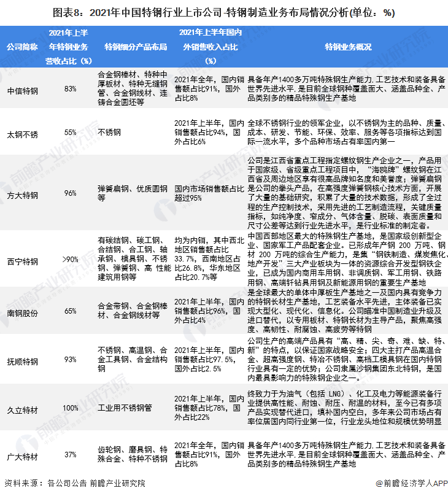Click the company name '中信特钢'
This screenshot has width=448, height=496.
click(x=23, y=91)
